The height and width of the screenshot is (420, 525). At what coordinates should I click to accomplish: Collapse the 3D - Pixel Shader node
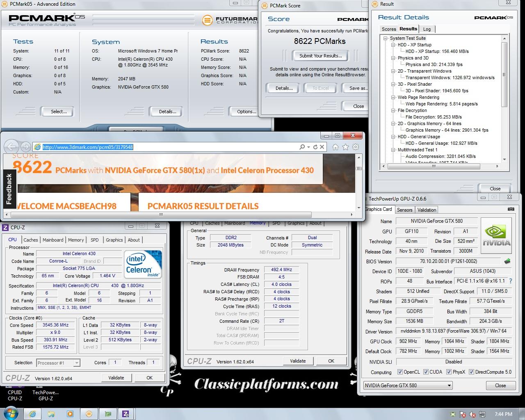pyautogui.click(x=393, y=84)
